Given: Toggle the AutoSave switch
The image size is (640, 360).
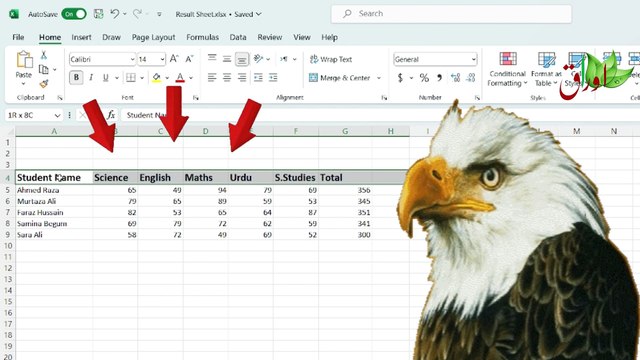Looking at the screenshot, I should tap(74, 14).
